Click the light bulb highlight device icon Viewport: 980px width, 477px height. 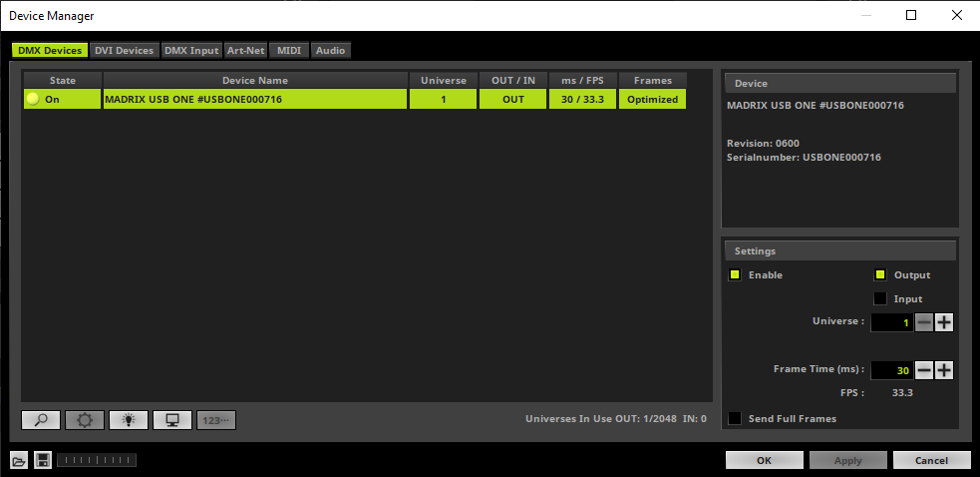(129, 420)
